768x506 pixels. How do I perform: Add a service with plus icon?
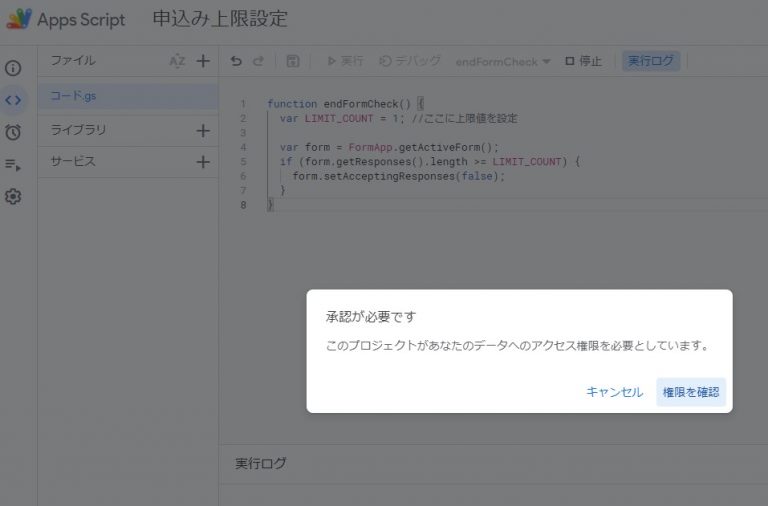(x=203, y=162)
